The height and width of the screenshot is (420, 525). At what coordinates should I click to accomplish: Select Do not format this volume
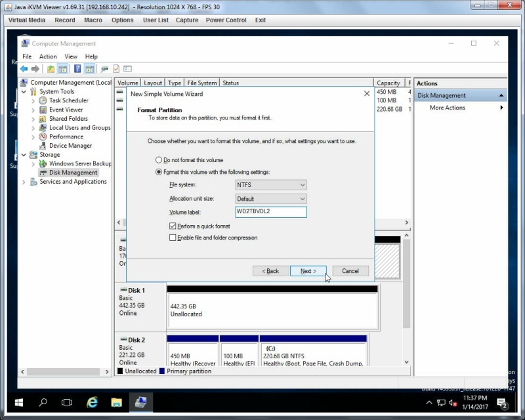point(159,160)
